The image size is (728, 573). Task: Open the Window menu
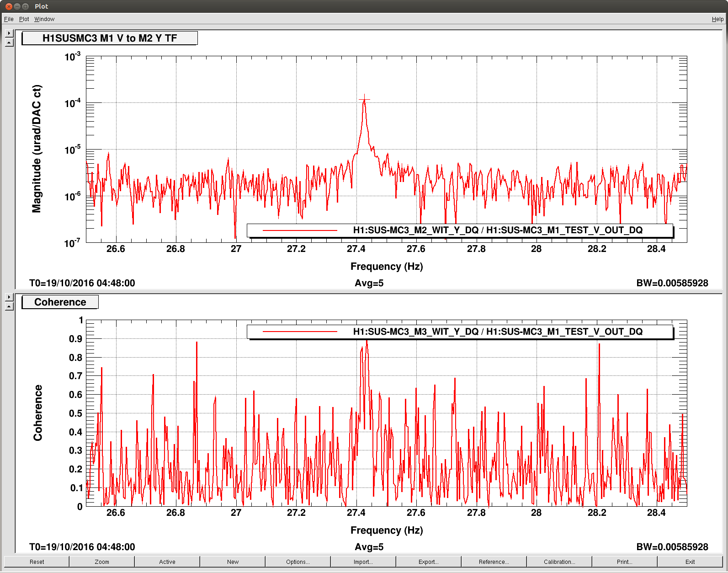pyautogui.click(x=44, y=19)
